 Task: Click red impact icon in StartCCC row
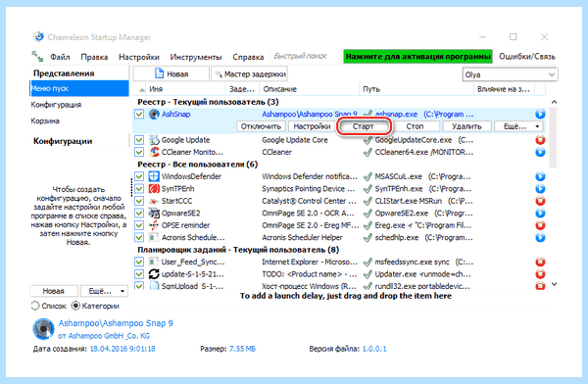[540, 201]
